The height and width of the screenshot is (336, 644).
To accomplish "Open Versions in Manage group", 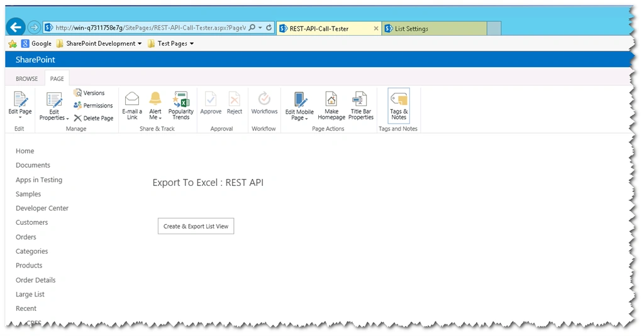I will pos(89,93).
